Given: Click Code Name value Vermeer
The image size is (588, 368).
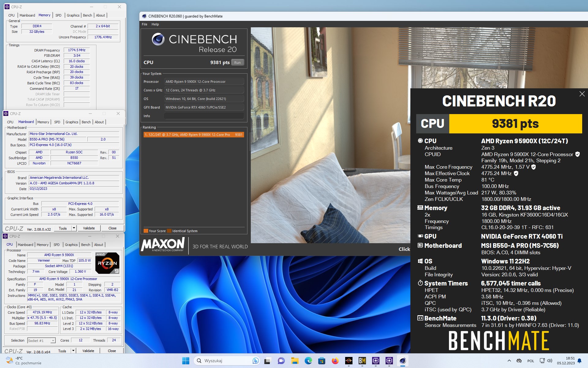Looking at the screenshot, I should [x=44, y=260].
